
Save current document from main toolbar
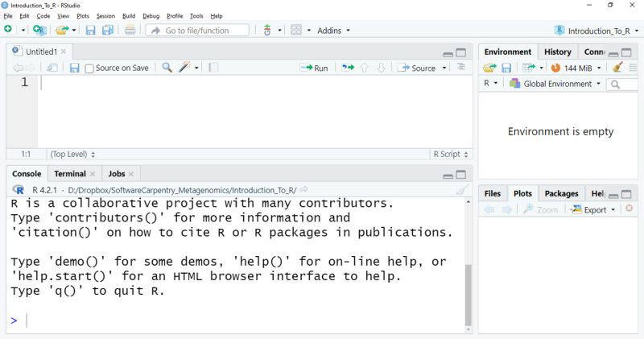click(90, 30)
